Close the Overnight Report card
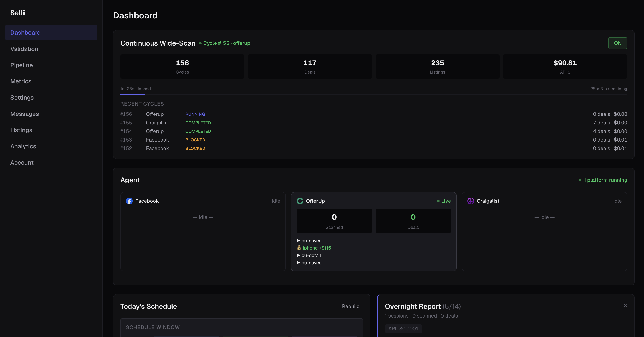644x337 pixels. click(x=625, y=306)
